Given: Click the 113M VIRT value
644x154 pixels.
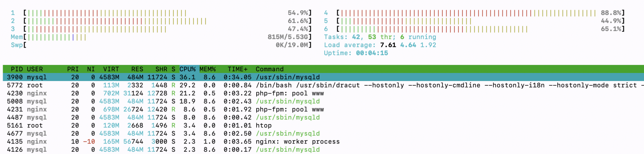Looking at the screenshot, I should pyautogui.click(x=111, y=85).
